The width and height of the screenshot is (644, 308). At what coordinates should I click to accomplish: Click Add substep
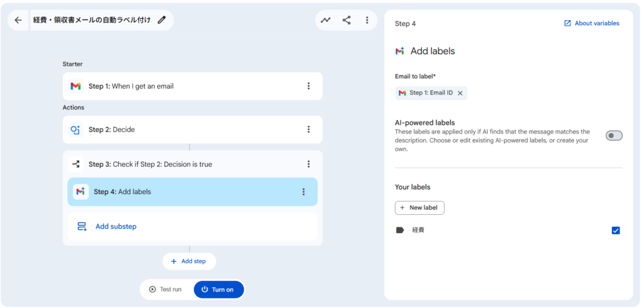(116, 227)
